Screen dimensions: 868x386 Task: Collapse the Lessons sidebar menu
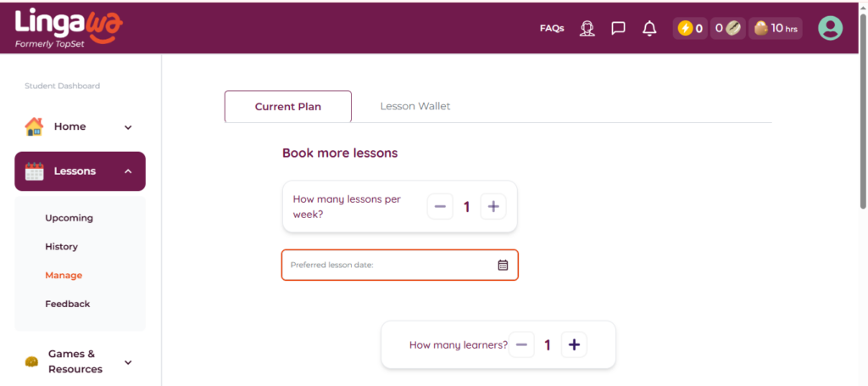(x=128, y=171)
